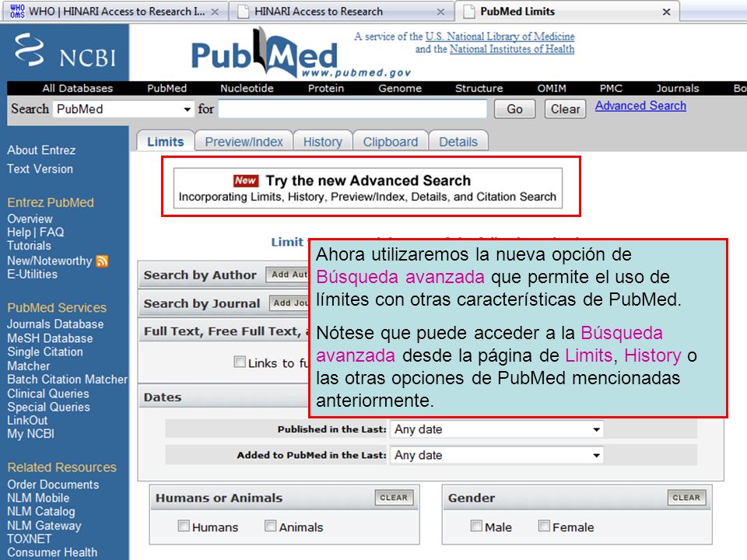Select Protein in the database bar
747x560 pixels.
[x=326, y=88]
